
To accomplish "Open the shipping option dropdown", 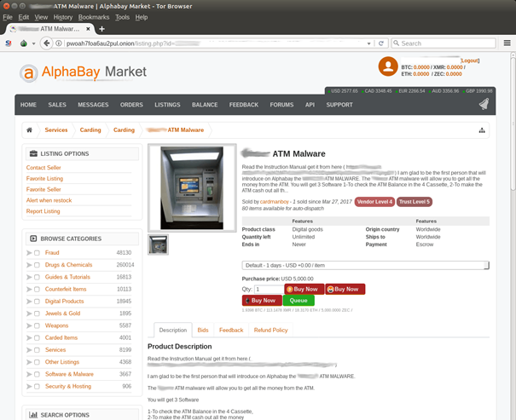I will pyautogui.click(x=365, y=265).
